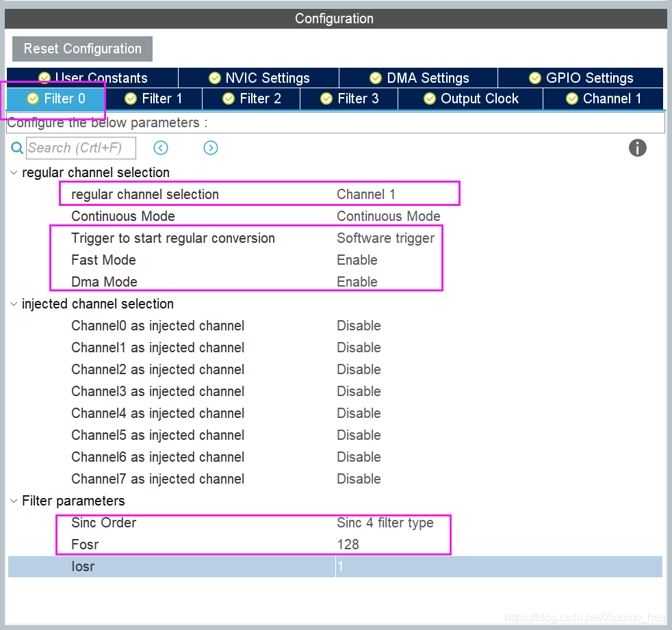Edit the Fosr value 128
This screenshot has width=672, height=630.
(348, 544)
